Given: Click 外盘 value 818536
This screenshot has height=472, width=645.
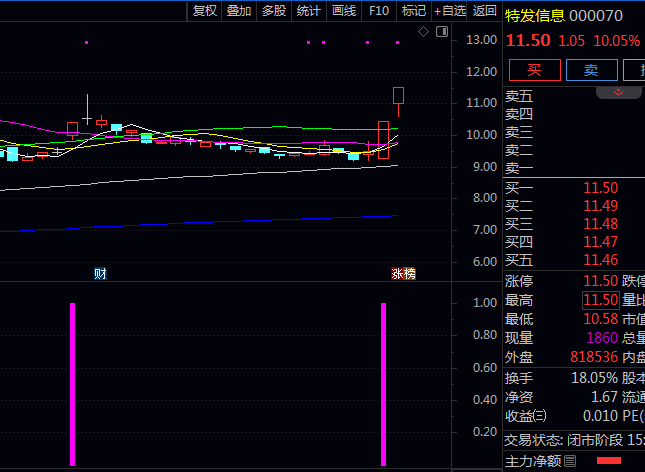Looking at the screenshot, I should tap(594, 357).
